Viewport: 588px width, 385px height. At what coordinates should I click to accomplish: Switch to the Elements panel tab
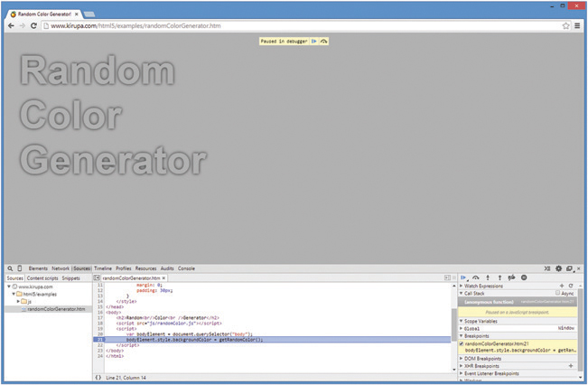(x=38, y=268)
